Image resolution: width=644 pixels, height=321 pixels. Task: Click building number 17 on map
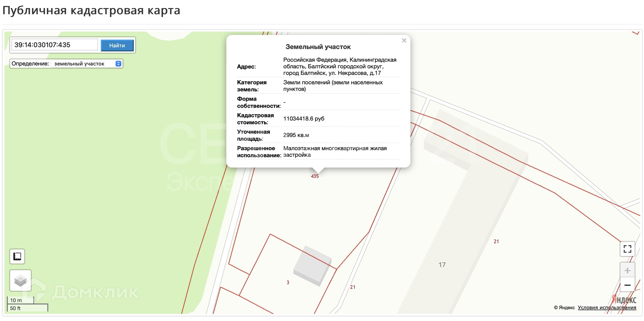click(x=442, y=265)
